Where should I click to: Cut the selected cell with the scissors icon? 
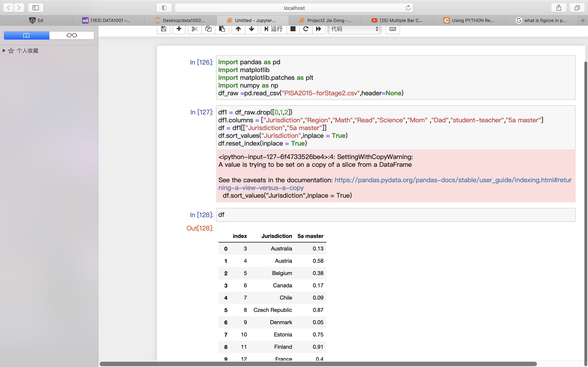click(194, 29)
